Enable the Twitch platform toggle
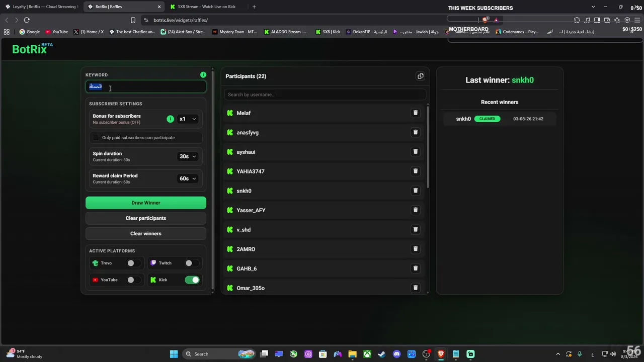The width and height of the screenshot is (644, 362). click(x=192, y=263)
